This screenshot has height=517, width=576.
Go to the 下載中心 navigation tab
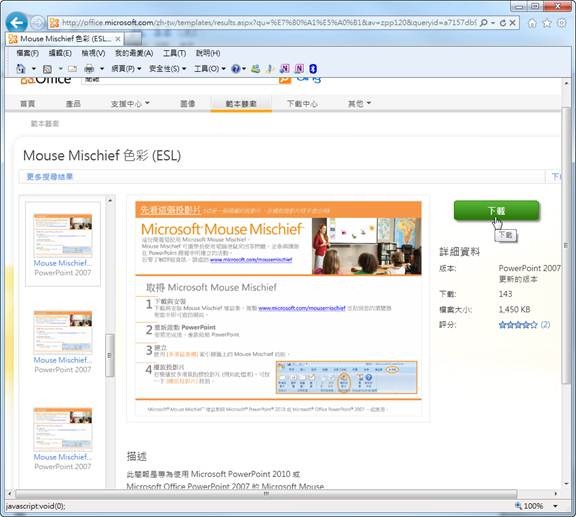click(x=302, y=104)
